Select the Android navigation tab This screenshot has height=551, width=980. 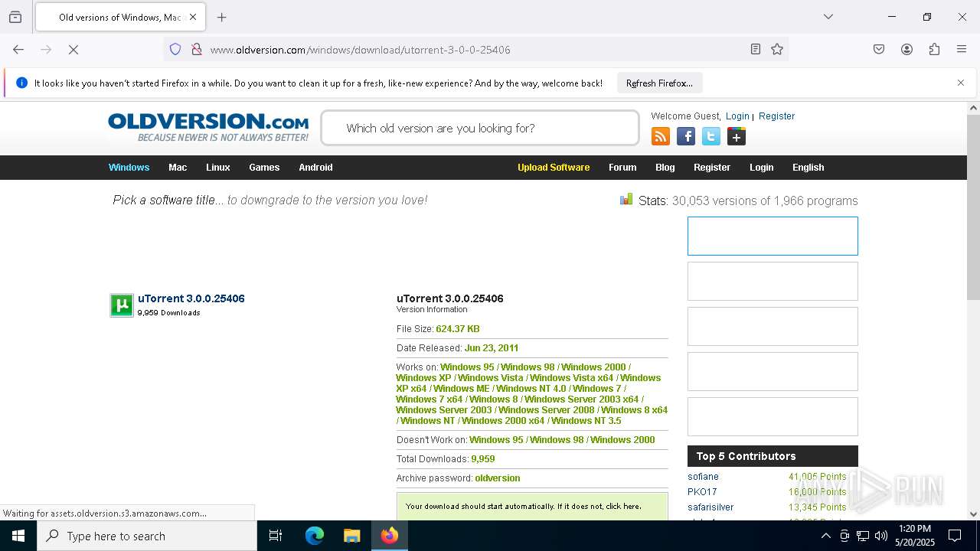pos(315,168)
